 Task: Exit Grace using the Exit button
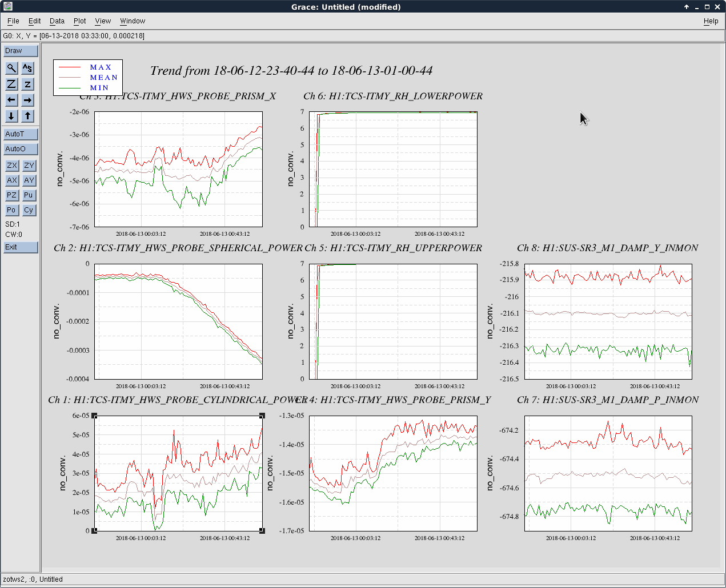pos(21,247)
